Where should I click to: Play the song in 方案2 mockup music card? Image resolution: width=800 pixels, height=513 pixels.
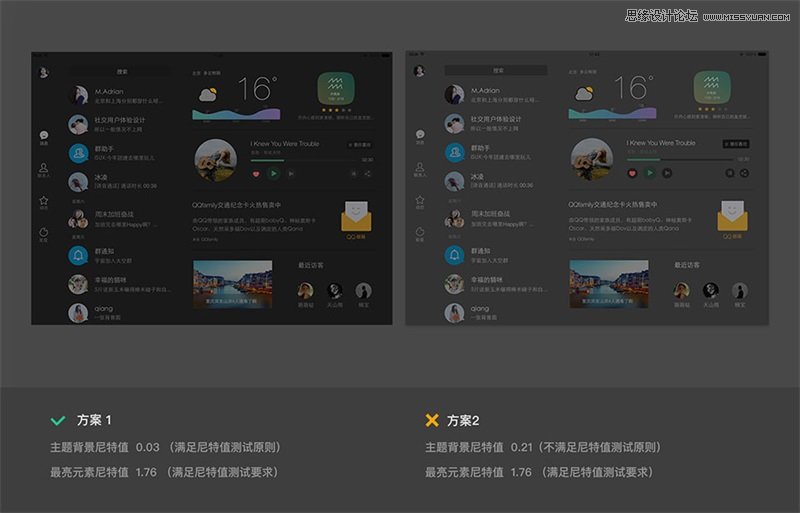[x=649, y=173]
